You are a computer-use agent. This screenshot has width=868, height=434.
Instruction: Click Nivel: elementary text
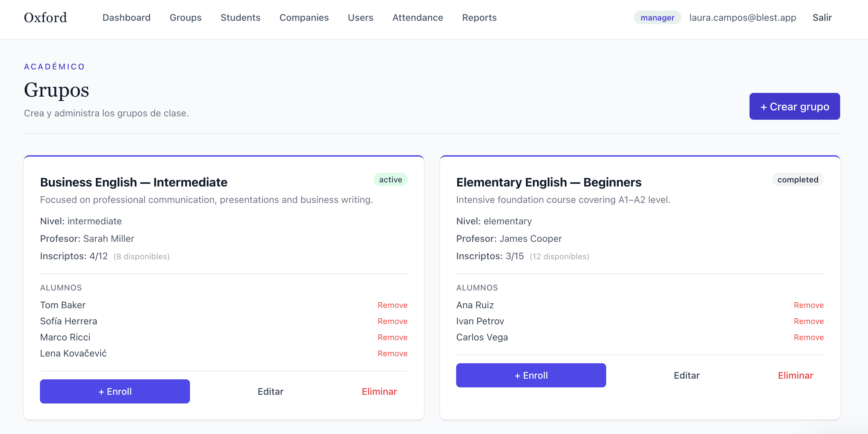tap(494, 221)
